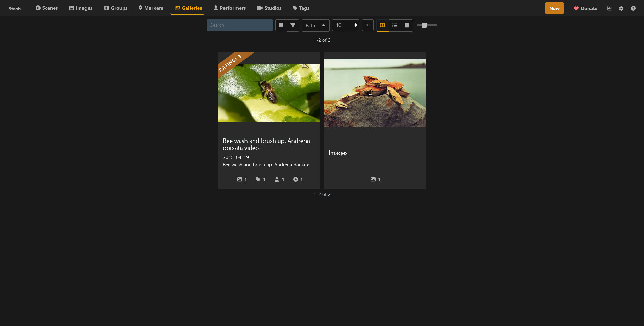Click the bee gallery description text

tap(266, 165)
